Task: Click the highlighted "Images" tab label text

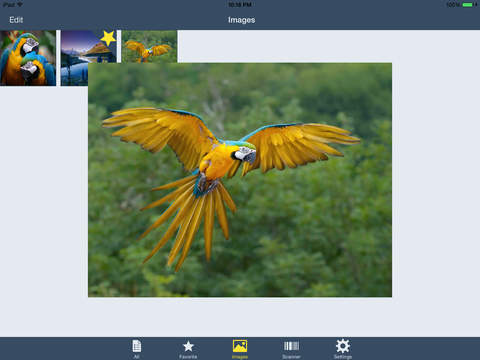Action: coord(240,357)
